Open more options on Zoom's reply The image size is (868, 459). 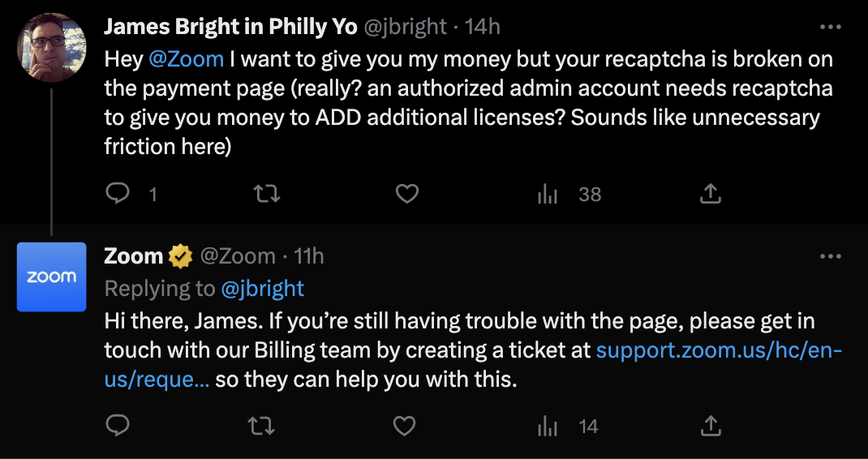pos(831,257)
